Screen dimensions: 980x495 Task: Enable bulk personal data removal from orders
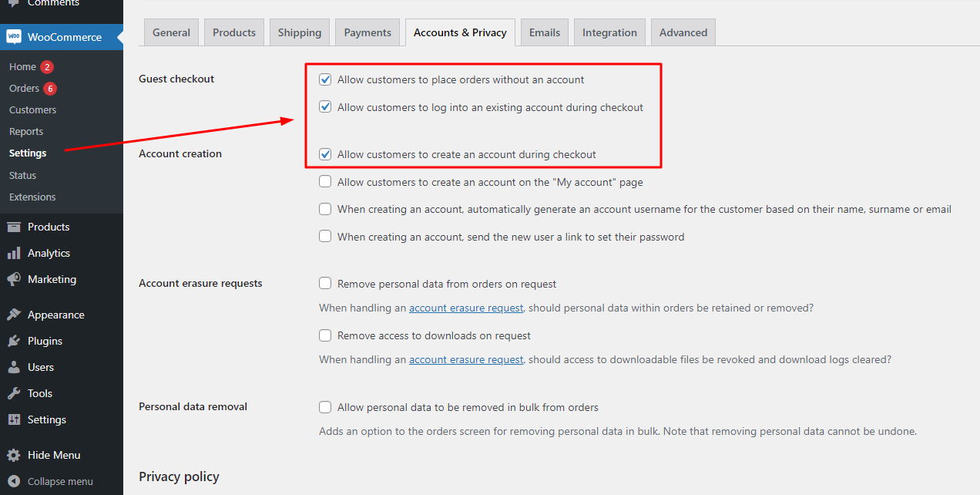(x=325, y=407)
